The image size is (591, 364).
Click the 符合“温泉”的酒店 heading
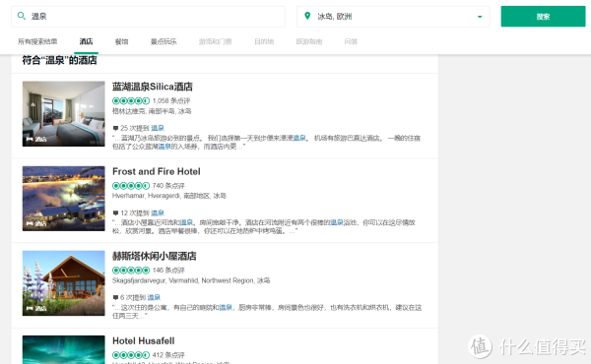click(x=59, y=60)
